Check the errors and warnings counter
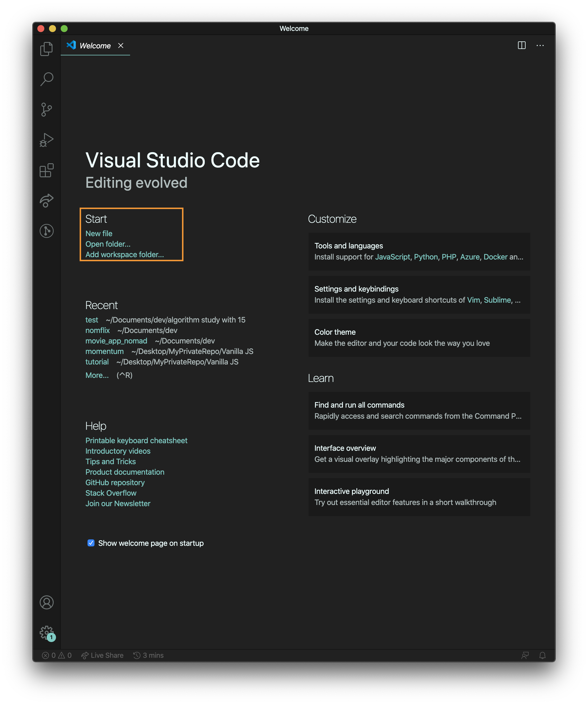The image size is (588, 705). tap(57, 655)
